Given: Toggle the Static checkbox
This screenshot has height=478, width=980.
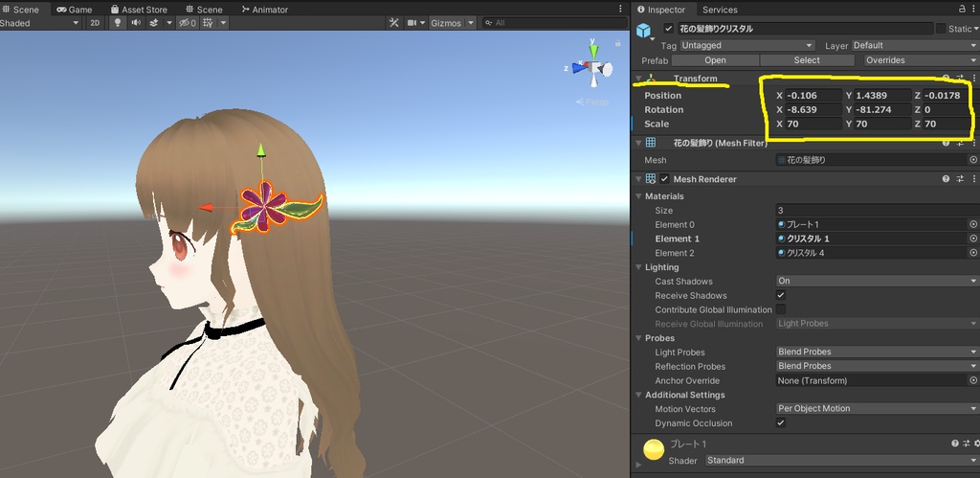Looking at the screenshot, I should (941, 29).
